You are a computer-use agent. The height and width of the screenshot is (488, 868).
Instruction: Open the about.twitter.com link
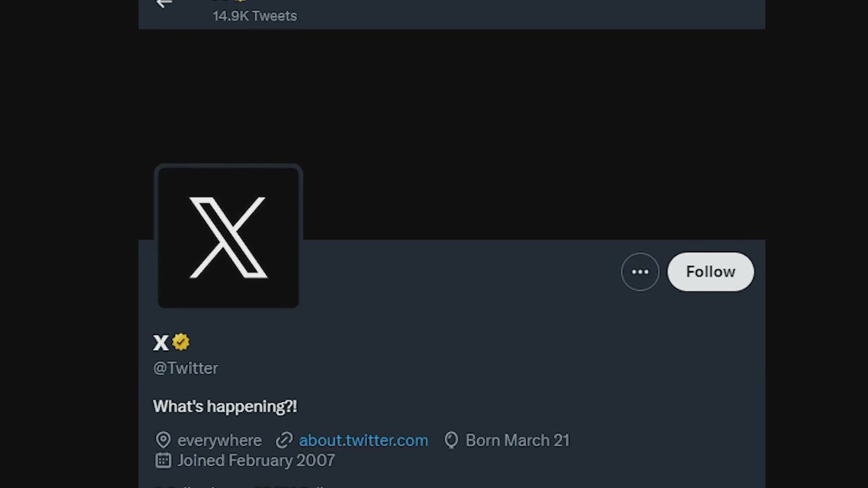363,440
